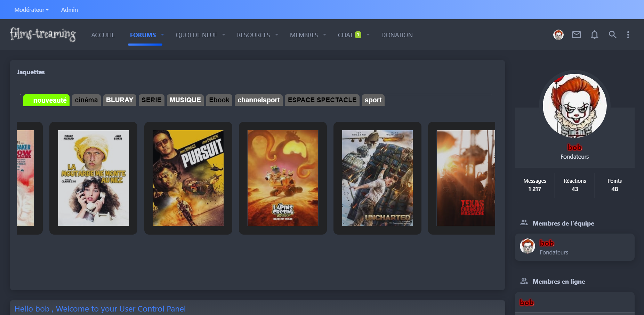
Task: Open the partially visible Baker poster
Action: [x=25, y=178]
